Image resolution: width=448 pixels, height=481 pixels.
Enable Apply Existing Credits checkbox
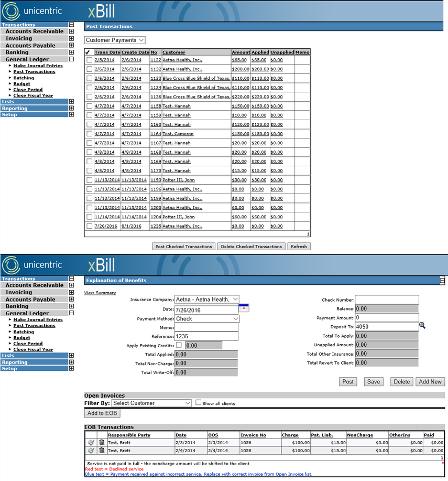179,345
